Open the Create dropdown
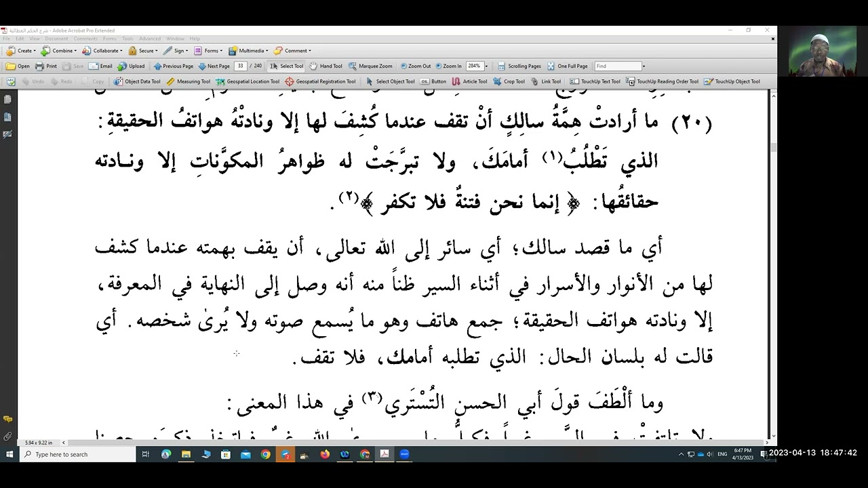 tap(22, 50)
